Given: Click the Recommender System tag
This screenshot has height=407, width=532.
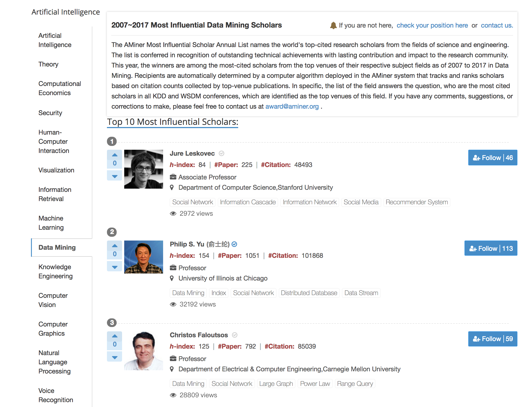Looking at the screenshot, I should pos(417,202).
